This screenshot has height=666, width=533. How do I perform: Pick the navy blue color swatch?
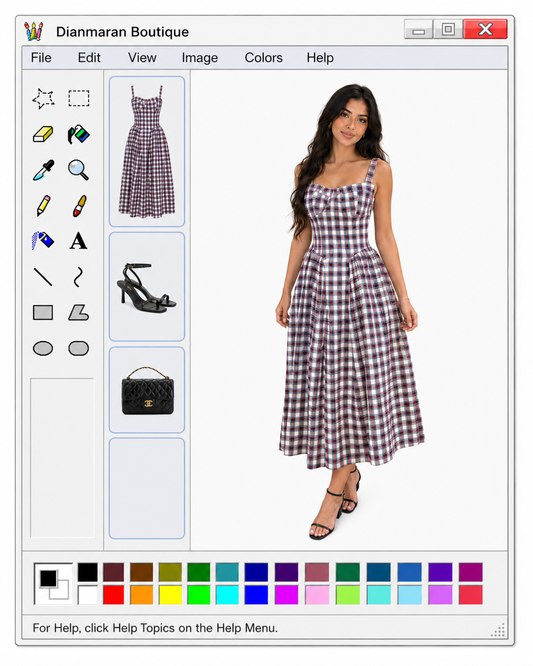click(257, 572)
